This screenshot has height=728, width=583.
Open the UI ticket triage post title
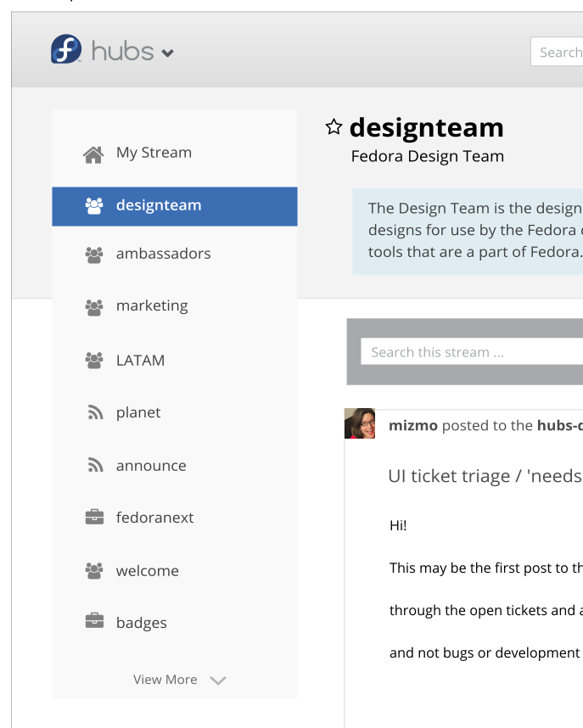[x=485, y=476]
